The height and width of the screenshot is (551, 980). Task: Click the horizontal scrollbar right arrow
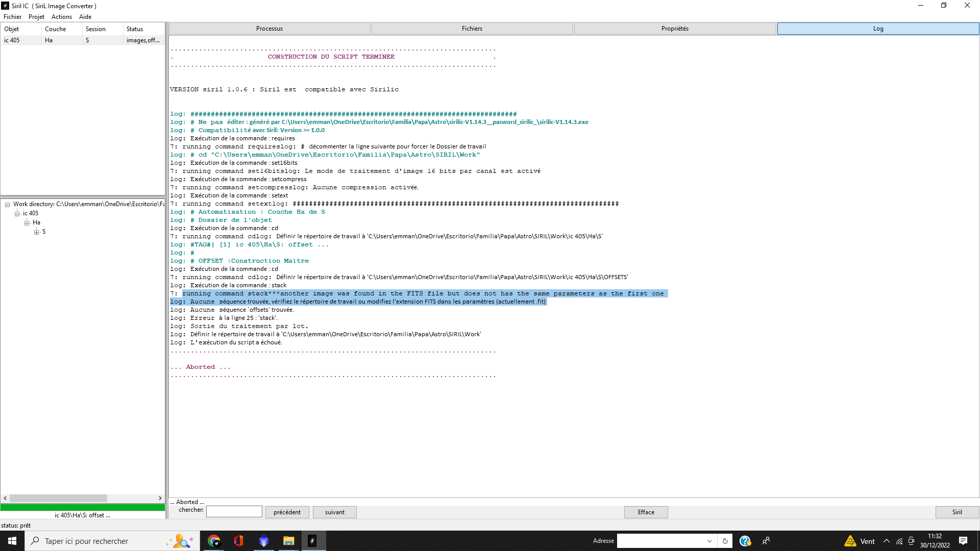tap(160, 498)
